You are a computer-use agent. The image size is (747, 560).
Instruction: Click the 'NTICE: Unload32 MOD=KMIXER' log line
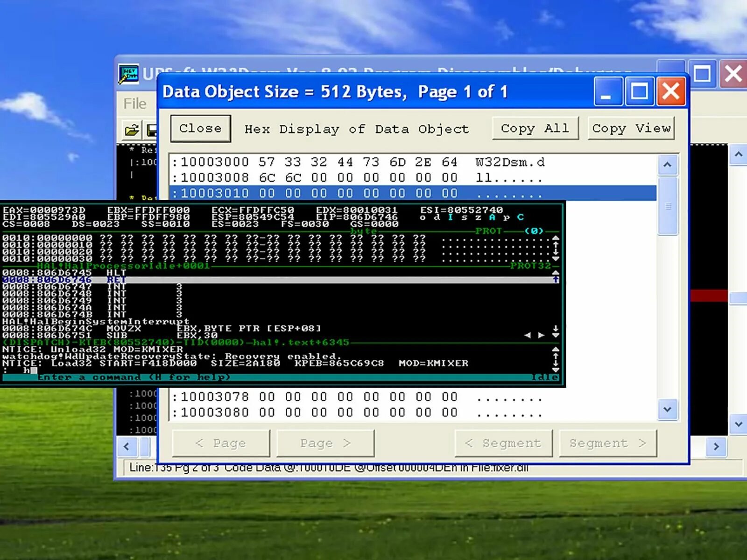[x=93, y=349]
